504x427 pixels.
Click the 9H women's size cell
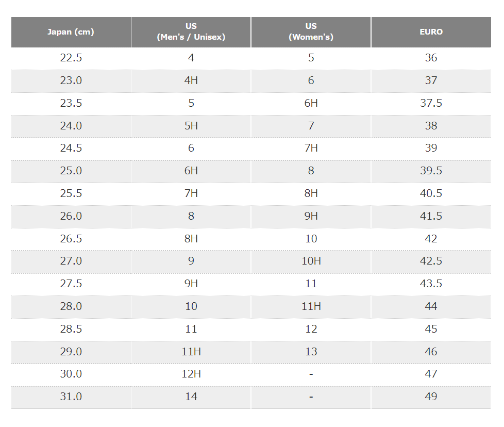click(311, 217)
